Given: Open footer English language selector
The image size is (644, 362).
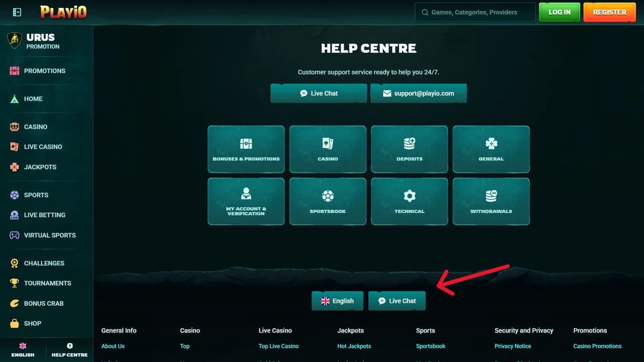Looking at the screenshot, I should pyautogui.click(x=337, y=301).
